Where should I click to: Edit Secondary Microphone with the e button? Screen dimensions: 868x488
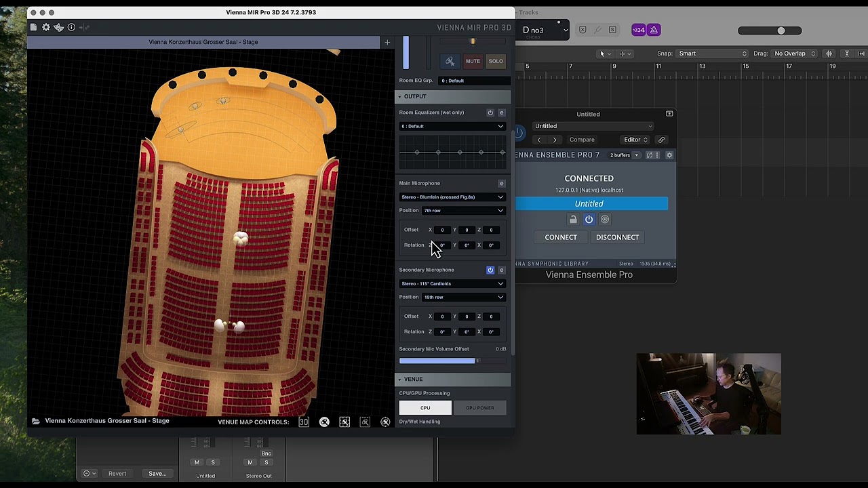(502, 270)
